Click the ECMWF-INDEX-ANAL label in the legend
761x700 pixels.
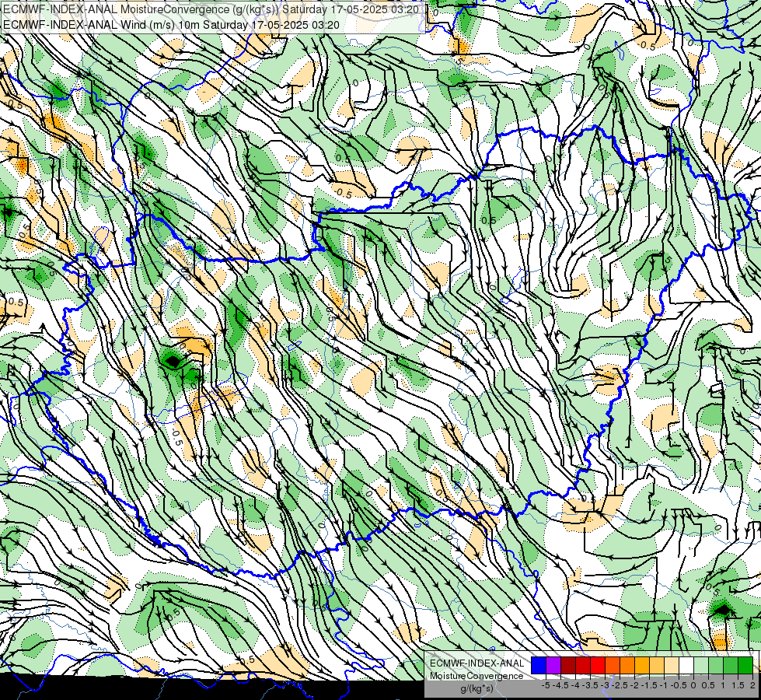pos(477,663)
